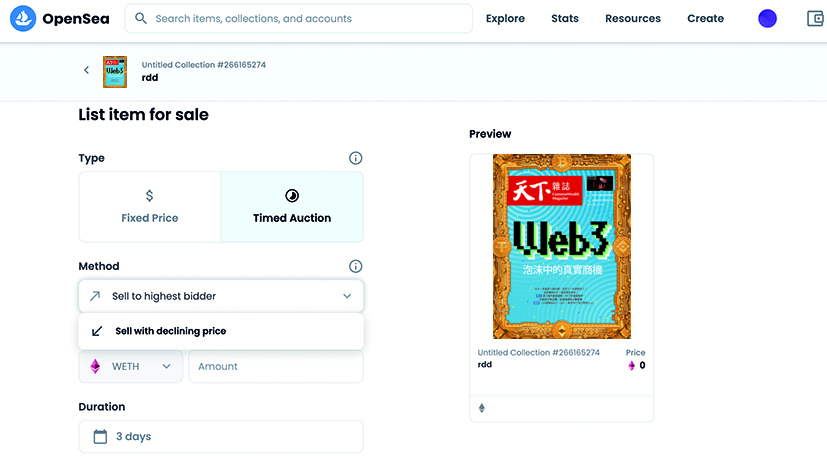
Task: Click the Untitled Collection #266165274 header link
Action: 204,65
